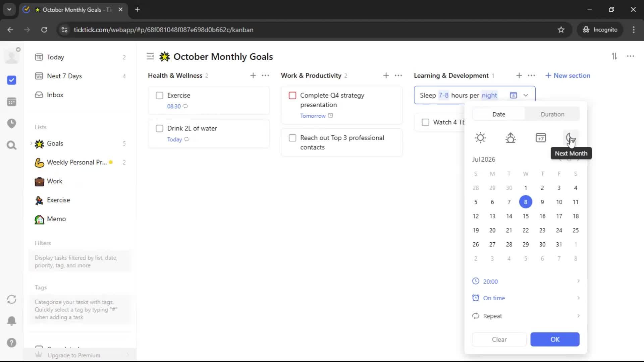Open the search magnifier in left rail
This screenshot has width=644, height=362.
(12, 145)
